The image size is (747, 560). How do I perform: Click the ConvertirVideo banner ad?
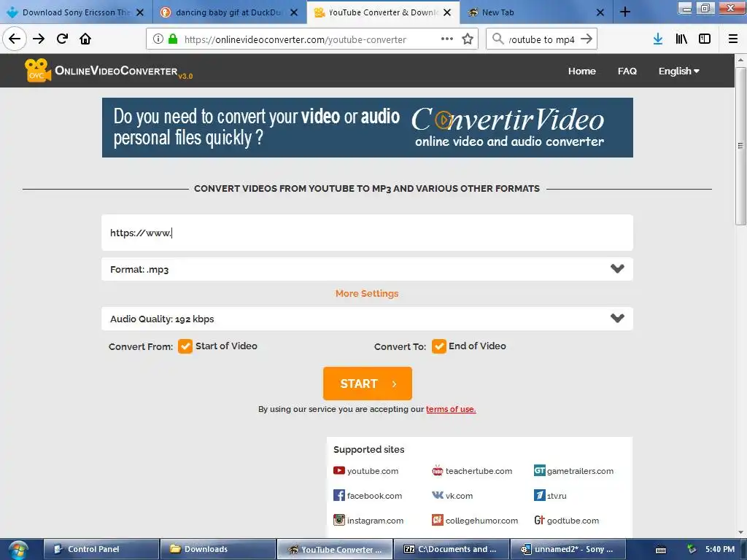click(x=368, y=128)
